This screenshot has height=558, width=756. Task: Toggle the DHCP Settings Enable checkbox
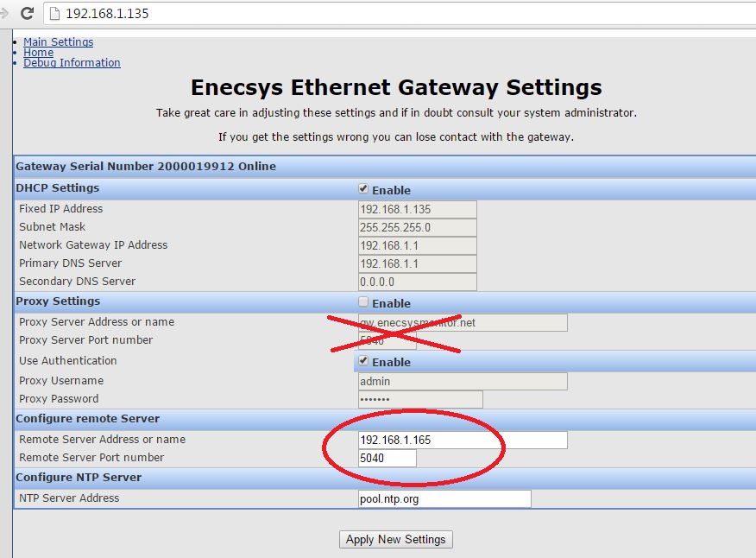pyautogui.click(x=363, y=188)
